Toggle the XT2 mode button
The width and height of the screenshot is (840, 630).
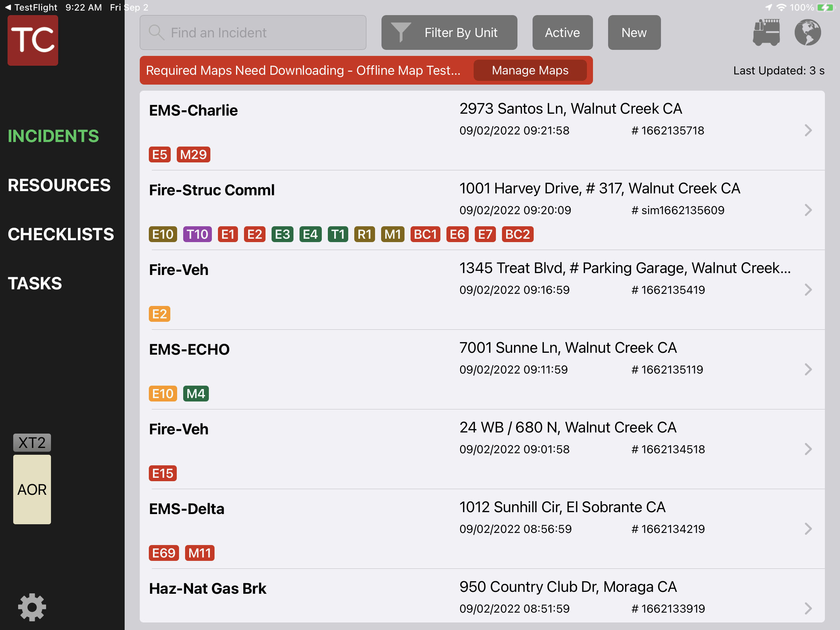coord(31,442)
